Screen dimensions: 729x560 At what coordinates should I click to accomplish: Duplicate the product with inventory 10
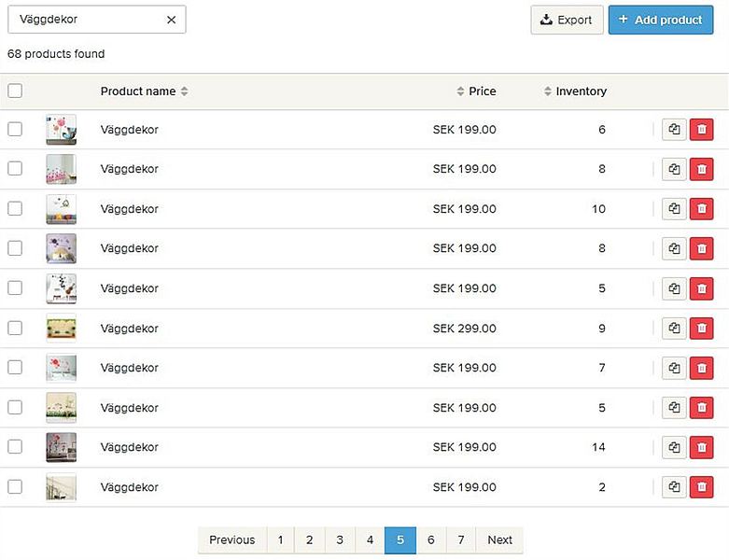[674, 209]
